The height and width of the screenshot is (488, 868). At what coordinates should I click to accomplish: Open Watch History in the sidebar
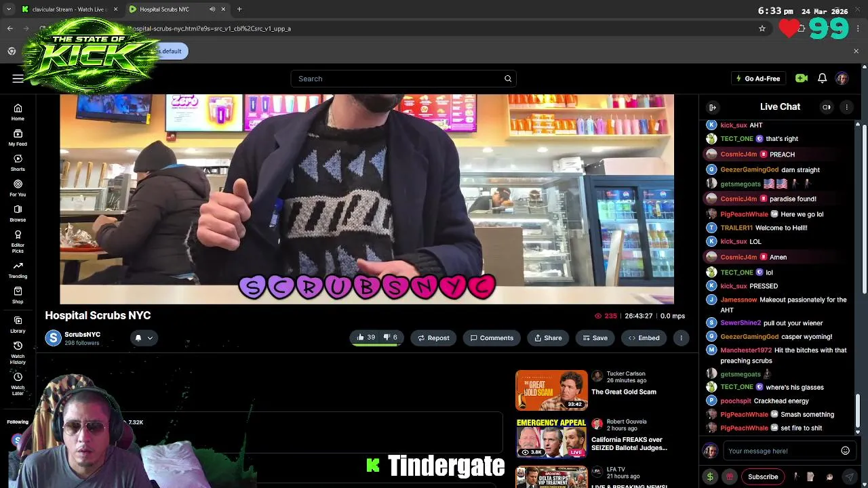click(18, 352)
